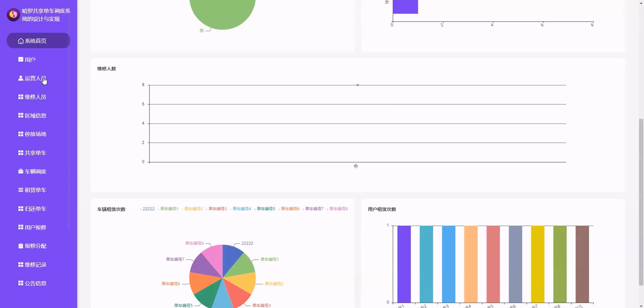Click the home icon beside 系统首页
The image size is (644, 308).
pyautogui.click(x=21, y=41)
